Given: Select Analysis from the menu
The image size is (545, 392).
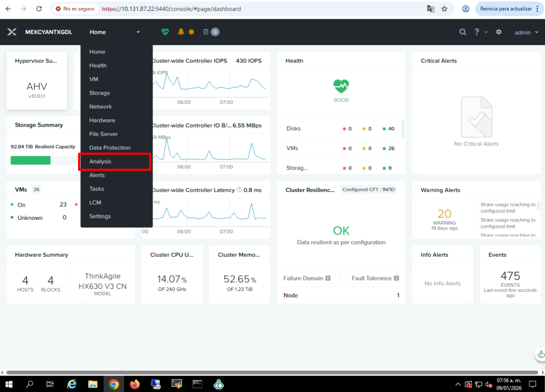Looking at the screenshot, I should pos(100,161).
